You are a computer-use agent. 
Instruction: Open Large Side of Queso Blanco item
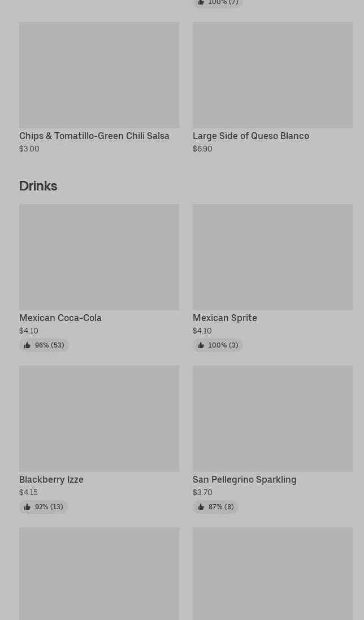click(x=250, y=136)
